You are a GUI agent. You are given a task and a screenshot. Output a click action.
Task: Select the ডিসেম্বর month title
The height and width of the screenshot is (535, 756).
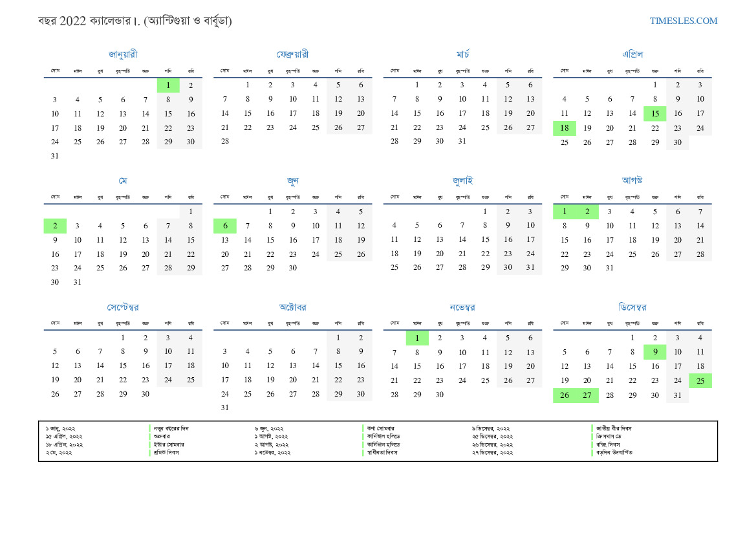point(632,307)
